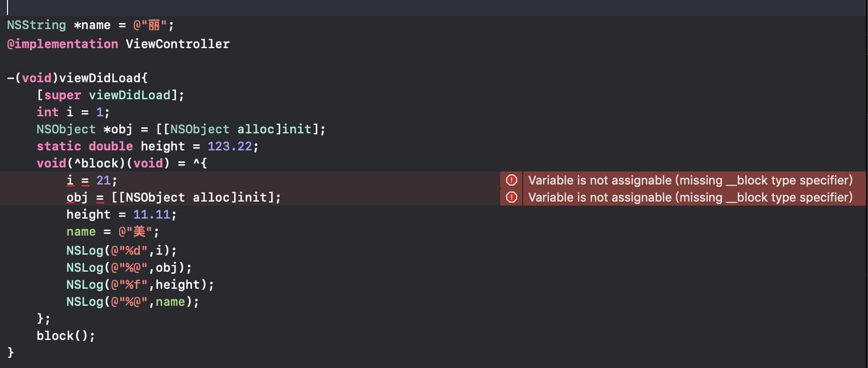
Task: Click the NSLog(@"%@",name) statement
Action: [x=132, y=302]
